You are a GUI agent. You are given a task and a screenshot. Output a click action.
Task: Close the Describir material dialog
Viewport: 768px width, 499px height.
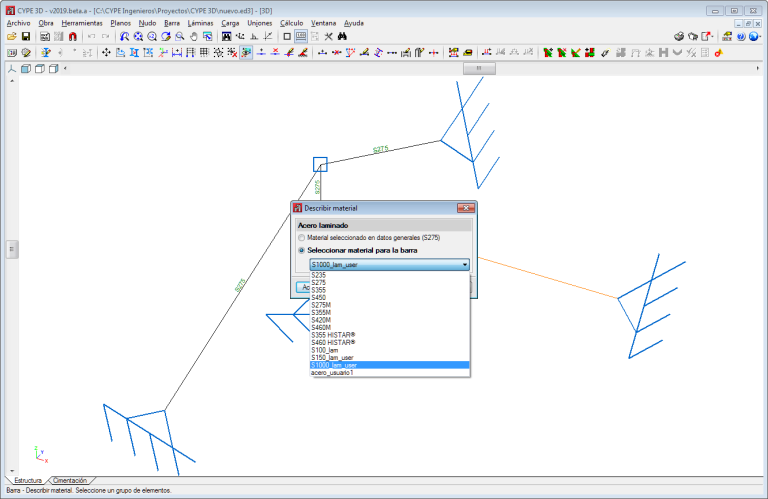[465, 208]
